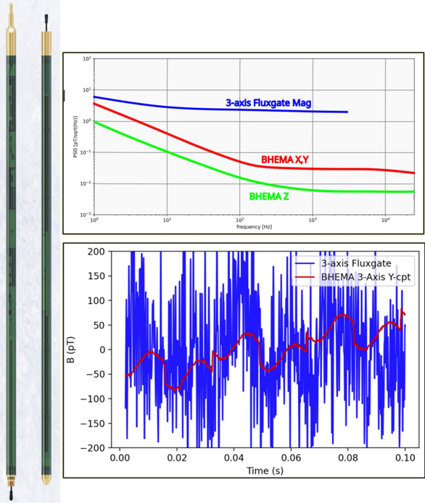Click the 0.10 tick on the time axis

[405, 458]
